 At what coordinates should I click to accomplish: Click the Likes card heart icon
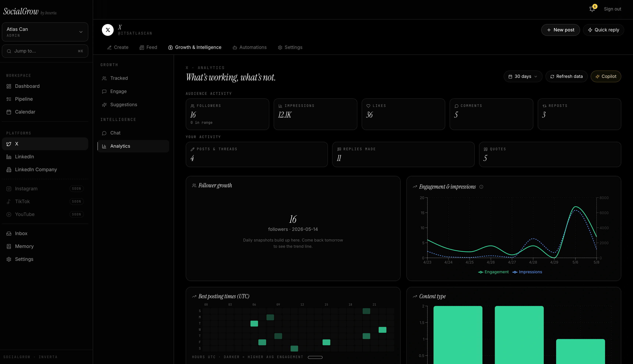[x=368, y=106]
